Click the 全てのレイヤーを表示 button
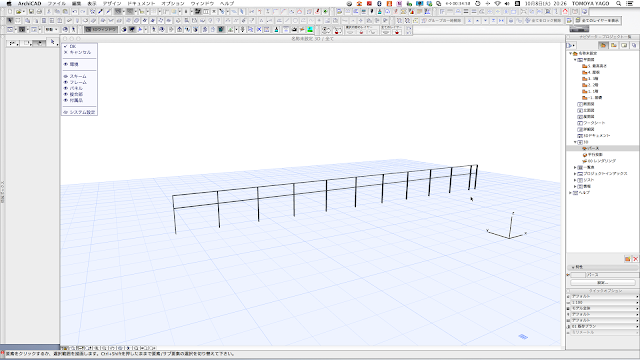 point(597,20)
